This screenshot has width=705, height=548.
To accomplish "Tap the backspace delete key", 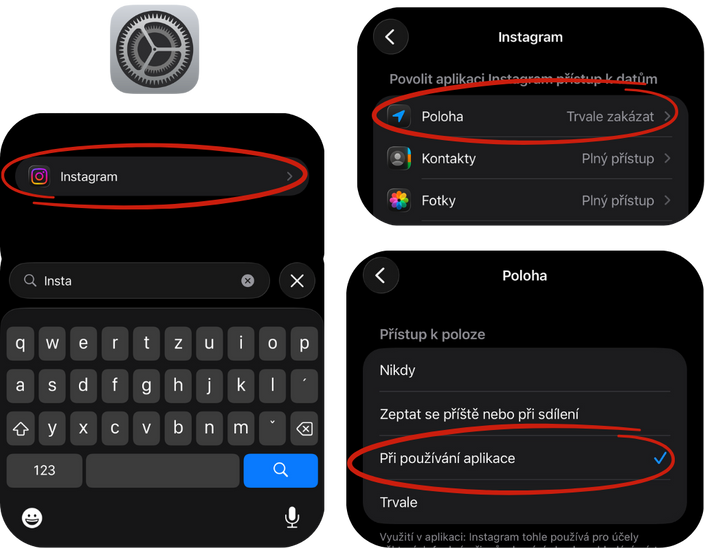I will pos(304,428).
